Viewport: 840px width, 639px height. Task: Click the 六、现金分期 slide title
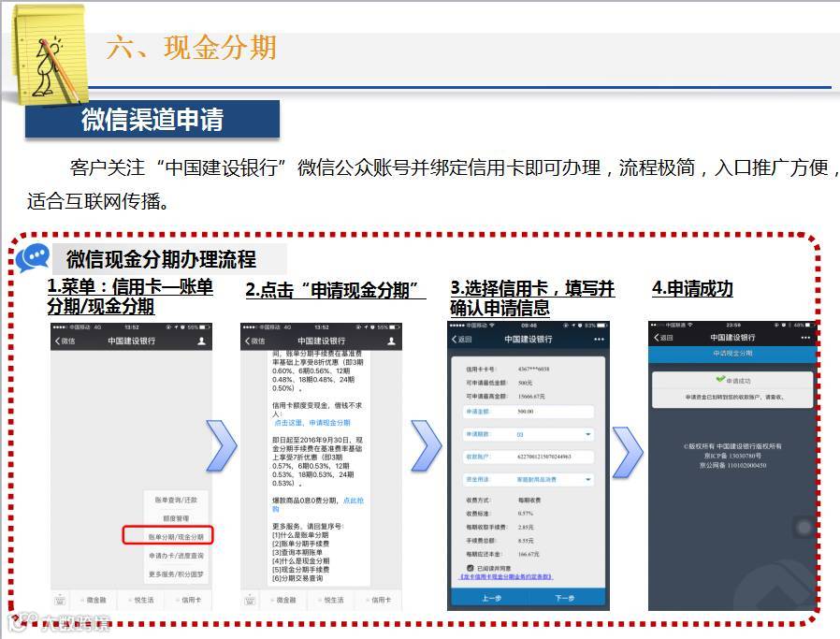click(x=191, y=47)
